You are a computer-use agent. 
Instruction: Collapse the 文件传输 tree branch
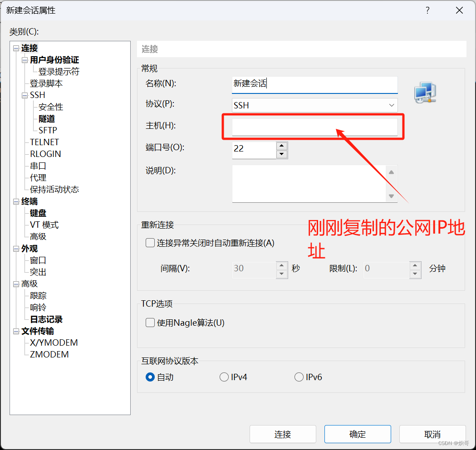(15, 331)
